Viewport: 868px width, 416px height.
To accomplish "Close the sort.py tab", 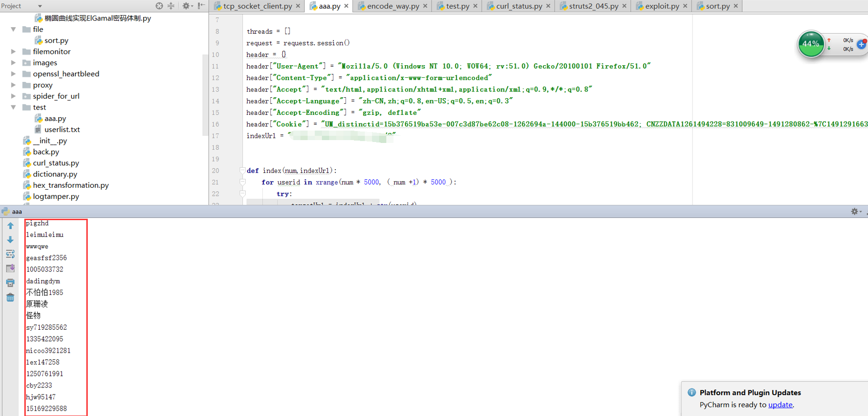I will coord(736,6).
